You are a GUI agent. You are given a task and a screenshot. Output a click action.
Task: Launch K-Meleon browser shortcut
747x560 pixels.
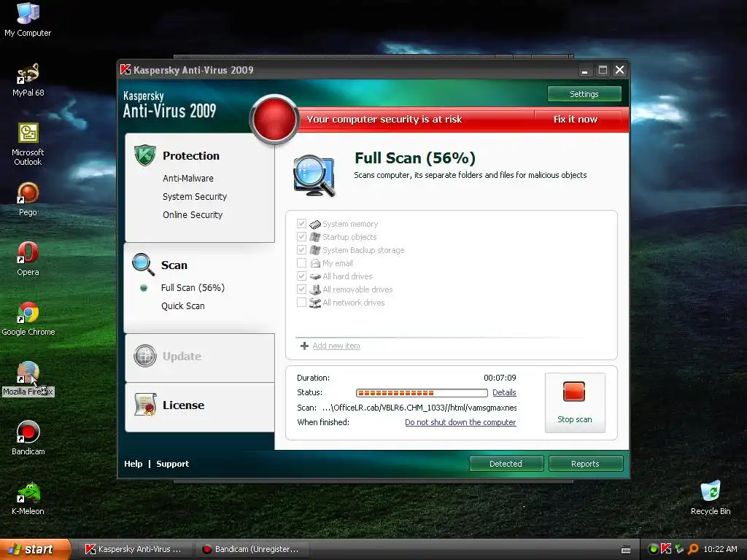coord(28,498)
